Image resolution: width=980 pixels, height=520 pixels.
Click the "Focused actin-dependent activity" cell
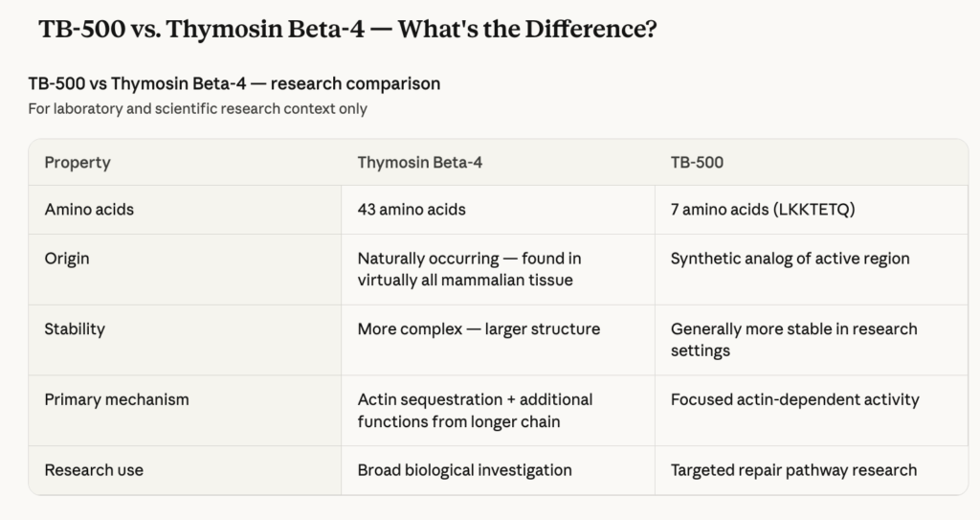click(x=794, y=399)
